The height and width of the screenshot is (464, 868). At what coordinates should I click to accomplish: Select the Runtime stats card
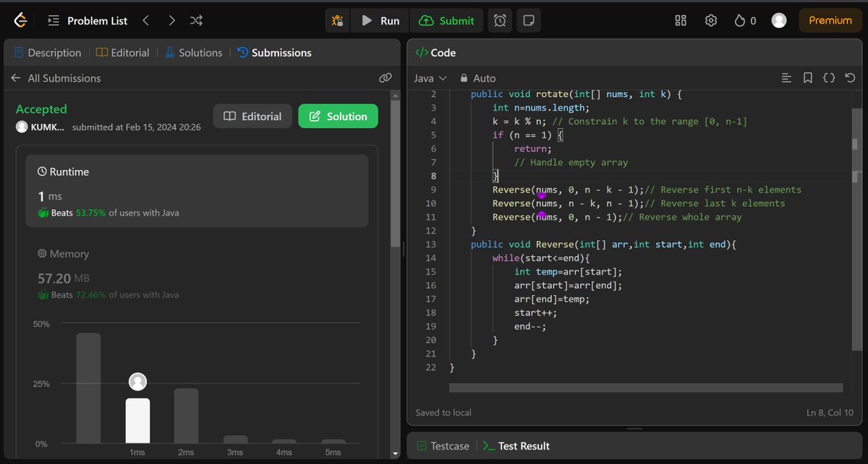coord(197,191)
